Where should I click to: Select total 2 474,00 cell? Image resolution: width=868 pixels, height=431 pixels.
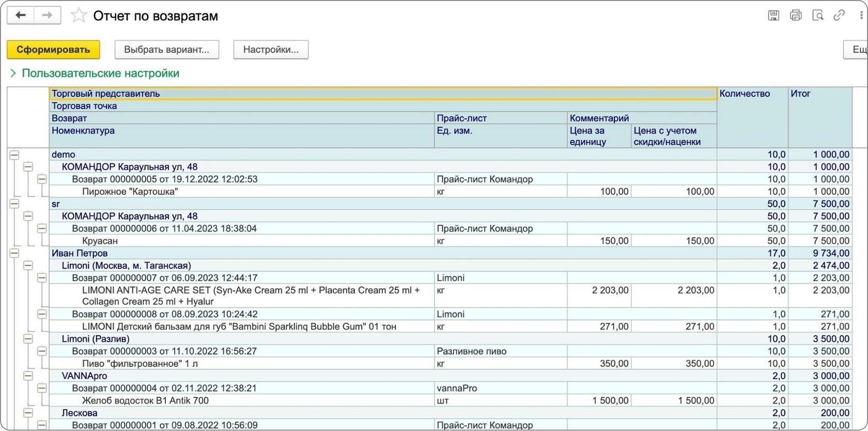(820, 266)
